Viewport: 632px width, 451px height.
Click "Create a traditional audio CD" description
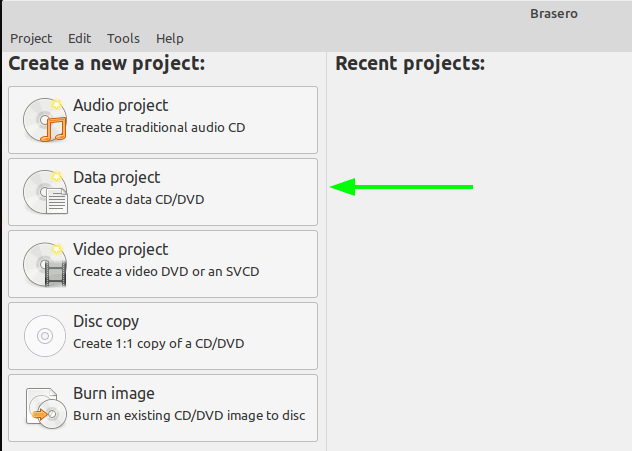coord(159,127)
